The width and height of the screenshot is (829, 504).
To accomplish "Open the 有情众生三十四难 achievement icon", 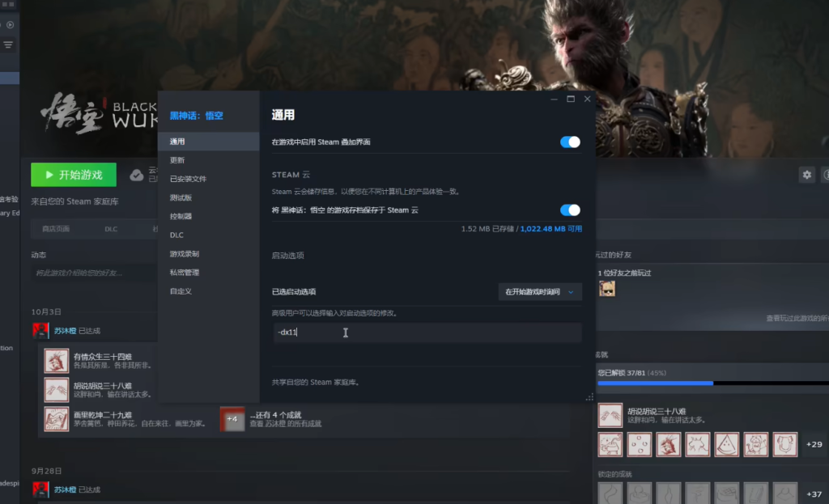I will [56, 360].
